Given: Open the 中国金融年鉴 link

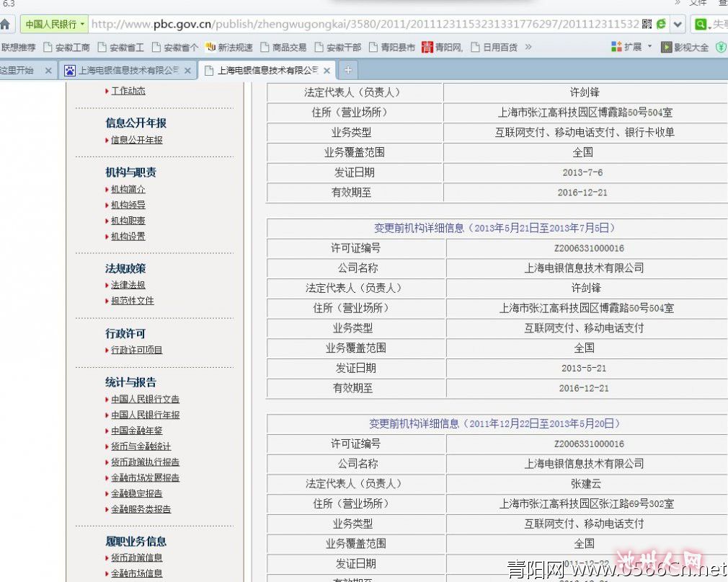Looking at the screenshot, I should (136, 431).
